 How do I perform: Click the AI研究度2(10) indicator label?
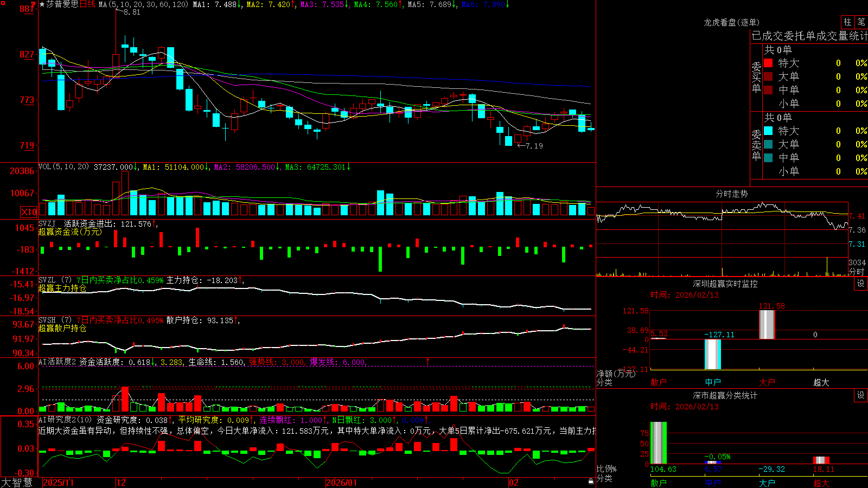pyautogui.click(x=66, y=420)
